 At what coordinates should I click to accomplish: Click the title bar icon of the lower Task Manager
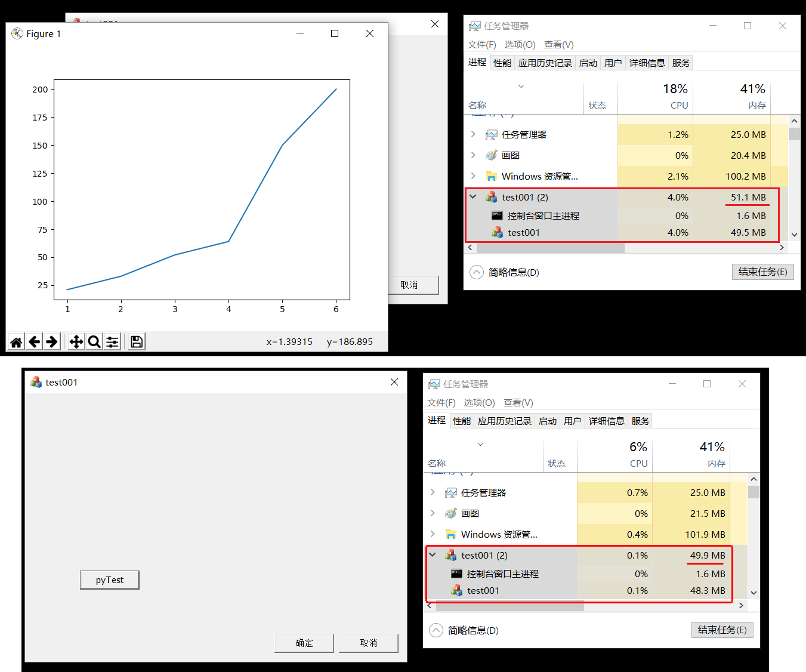point(434,384)
